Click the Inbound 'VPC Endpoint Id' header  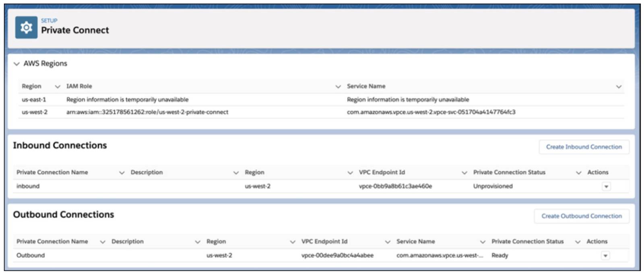tap(382, 172)
